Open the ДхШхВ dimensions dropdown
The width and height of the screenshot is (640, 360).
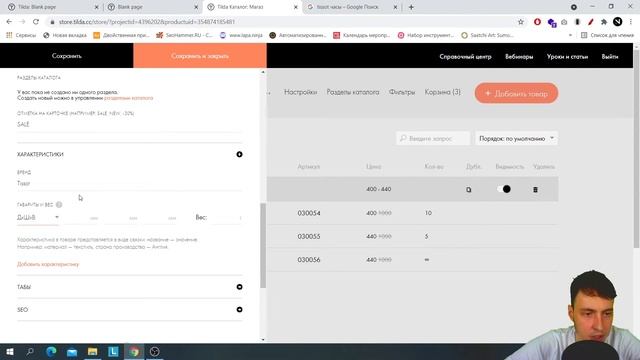click(38, 218)
